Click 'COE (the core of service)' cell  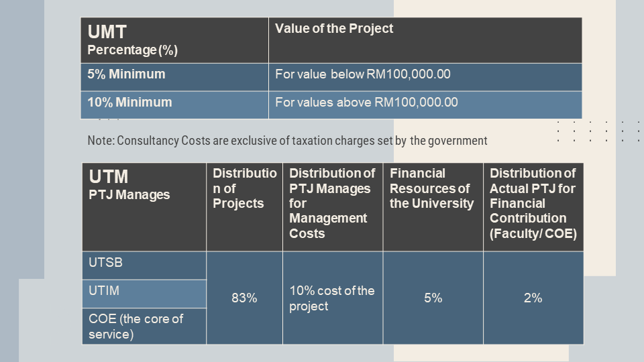(144, 326)
